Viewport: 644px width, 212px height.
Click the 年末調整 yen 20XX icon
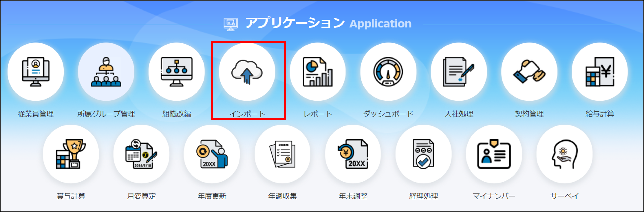tap(353, 154)
